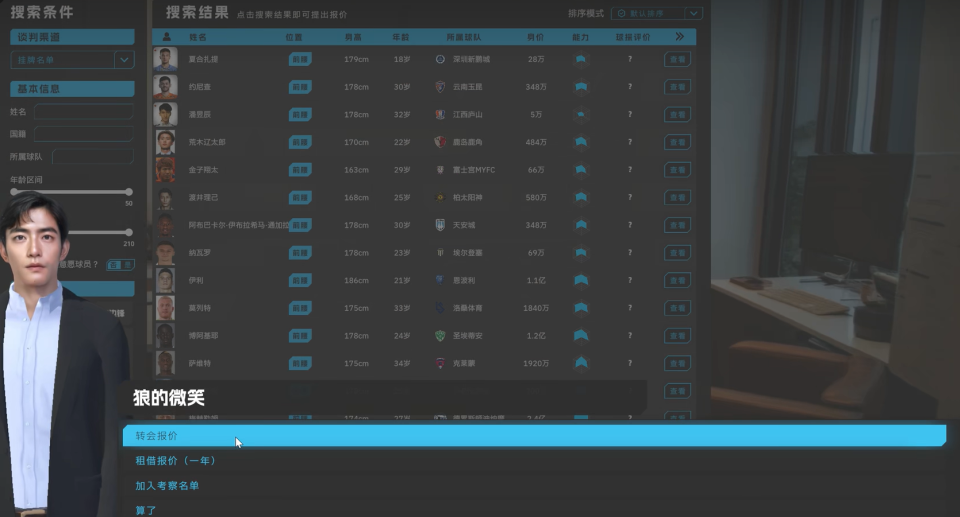Click ability radar icon for 伊利
Viewport: 960px width, 517px height.
580,280
